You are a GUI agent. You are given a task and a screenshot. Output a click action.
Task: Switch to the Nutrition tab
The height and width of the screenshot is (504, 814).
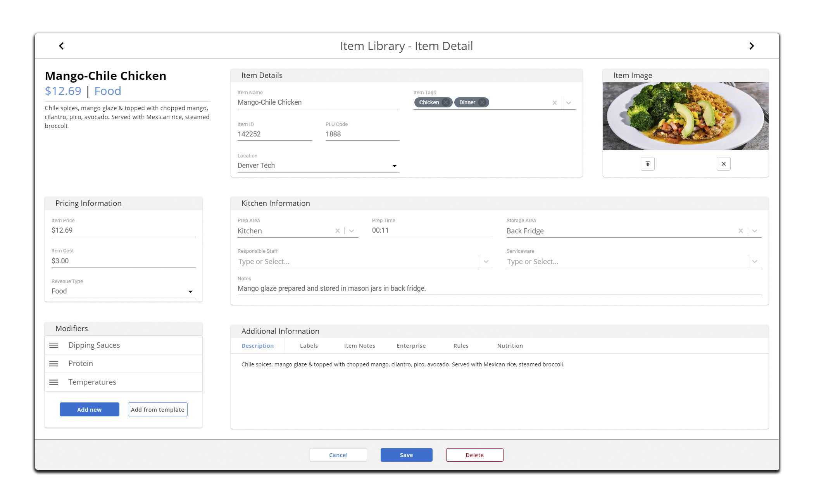[x=510, y=346]
